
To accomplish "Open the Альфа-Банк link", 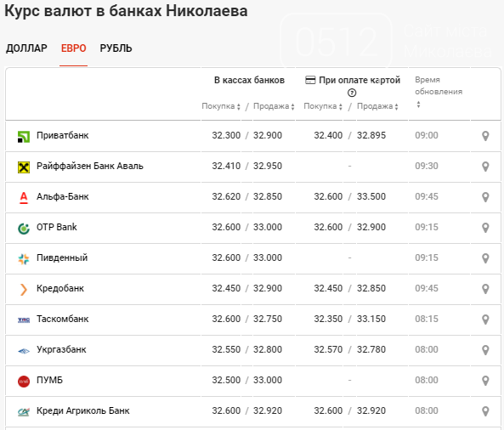I will point(62,196).
